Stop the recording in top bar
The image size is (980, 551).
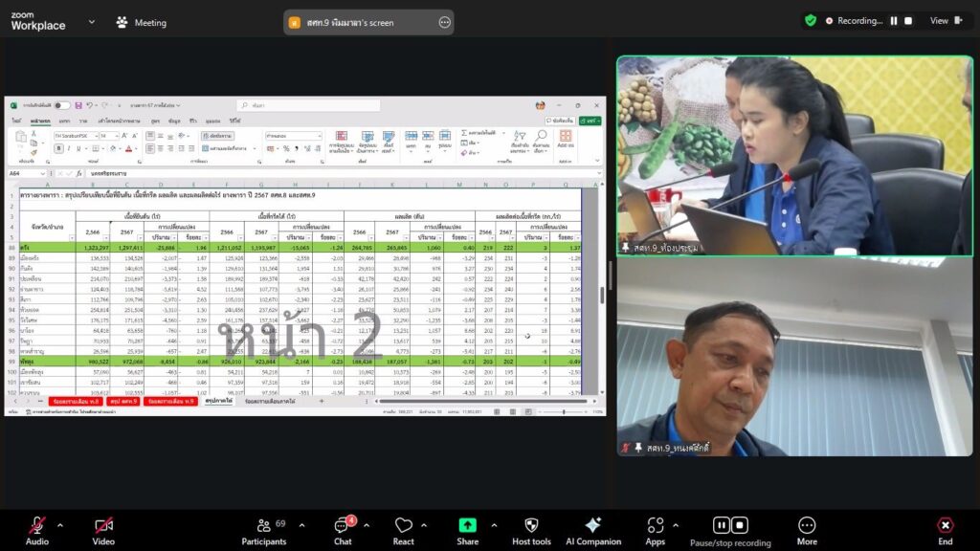(x=910, y=20)
